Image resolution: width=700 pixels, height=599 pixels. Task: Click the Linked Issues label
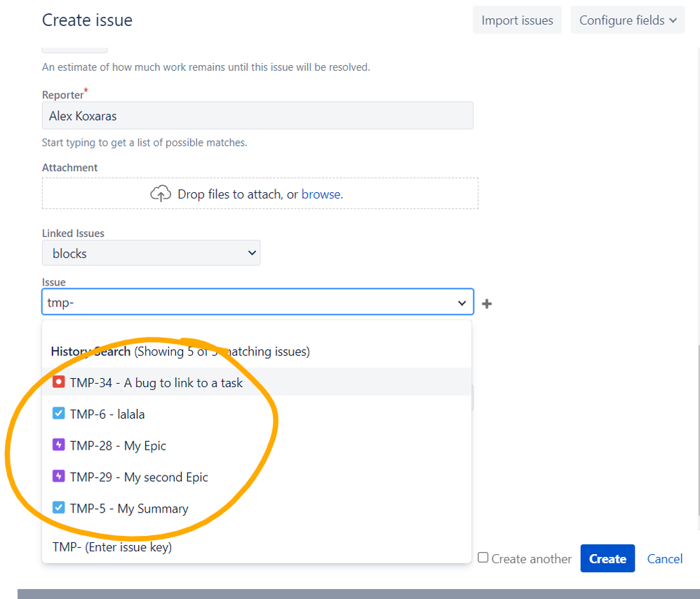click(x=73, y=234)
